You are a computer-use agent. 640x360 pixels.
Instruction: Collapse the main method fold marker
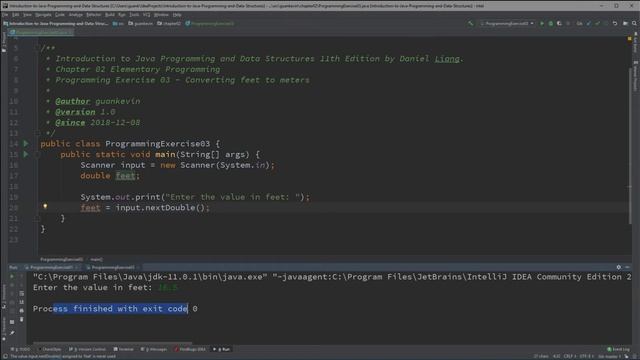[x=37, y=154]
